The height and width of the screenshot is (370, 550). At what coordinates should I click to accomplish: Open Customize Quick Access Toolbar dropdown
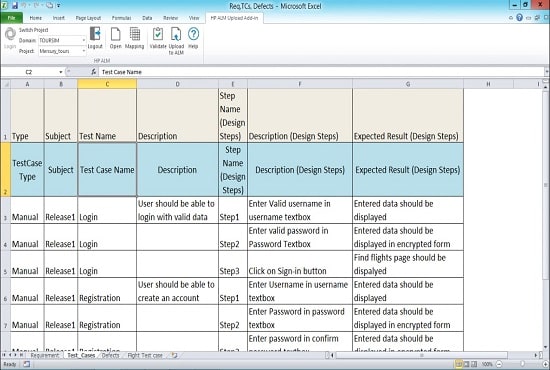tap(59, 6)
